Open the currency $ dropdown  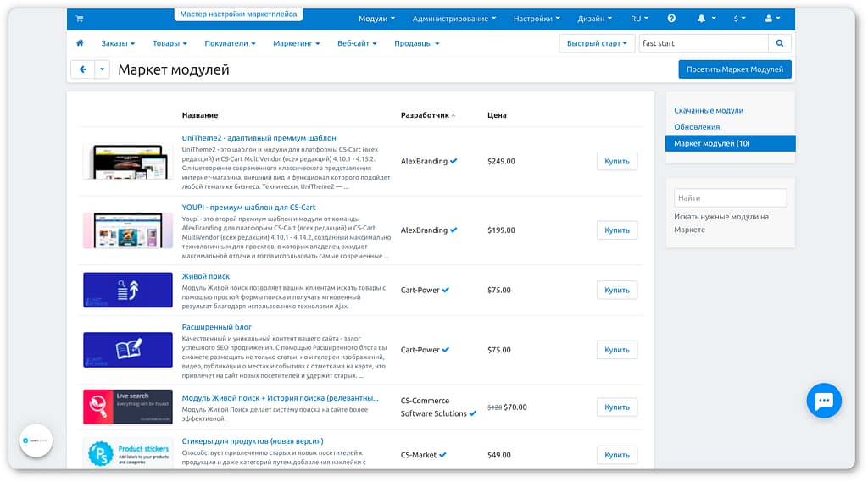pos(740,19)
